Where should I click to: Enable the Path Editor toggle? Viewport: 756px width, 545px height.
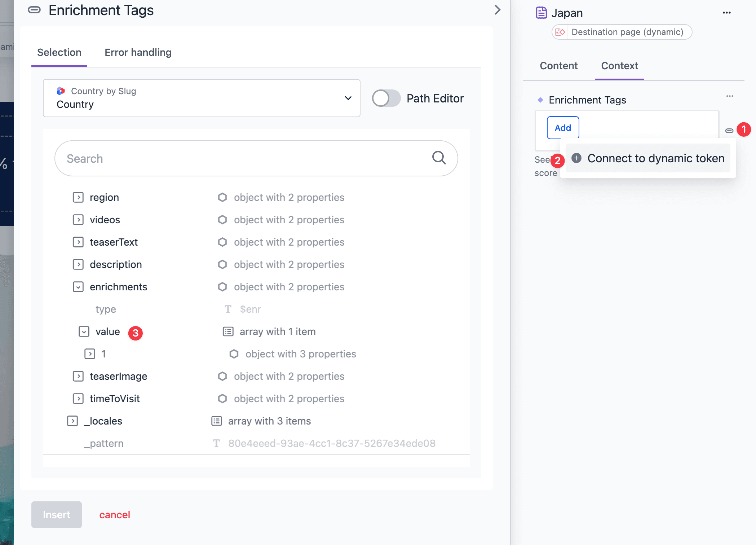386,98
